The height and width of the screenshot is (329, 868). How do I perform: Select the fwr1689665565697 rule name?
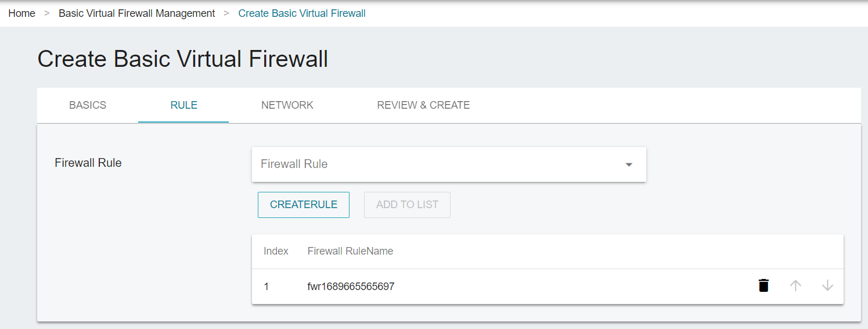pos(351,287)
